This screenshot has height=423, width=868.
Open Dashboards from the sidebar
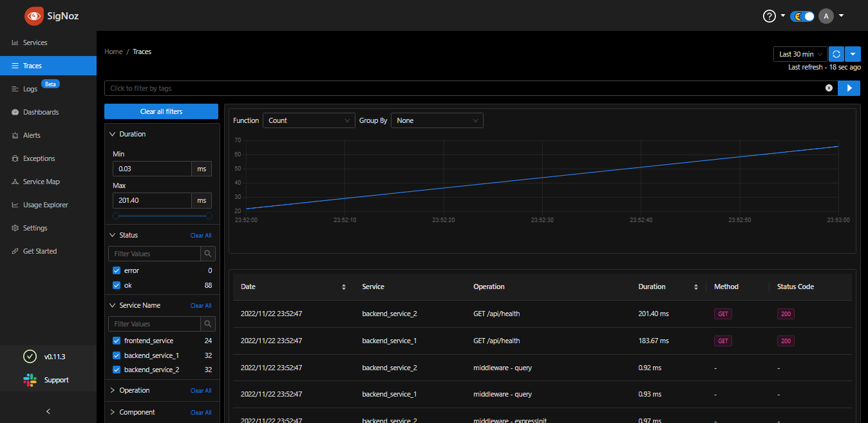[x=41, y=112]
